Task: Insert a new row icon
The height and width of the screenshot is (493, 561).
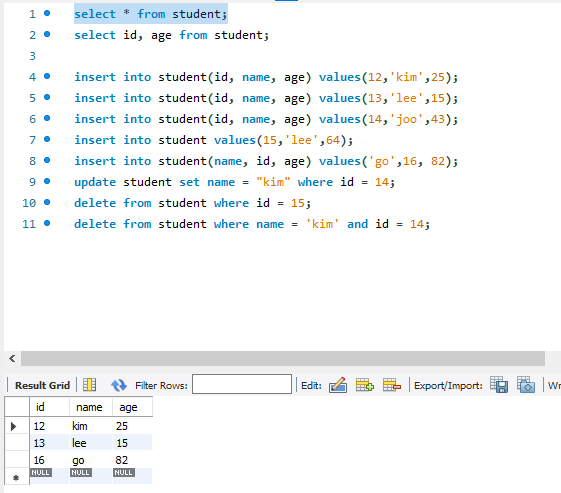Action: 365,385
